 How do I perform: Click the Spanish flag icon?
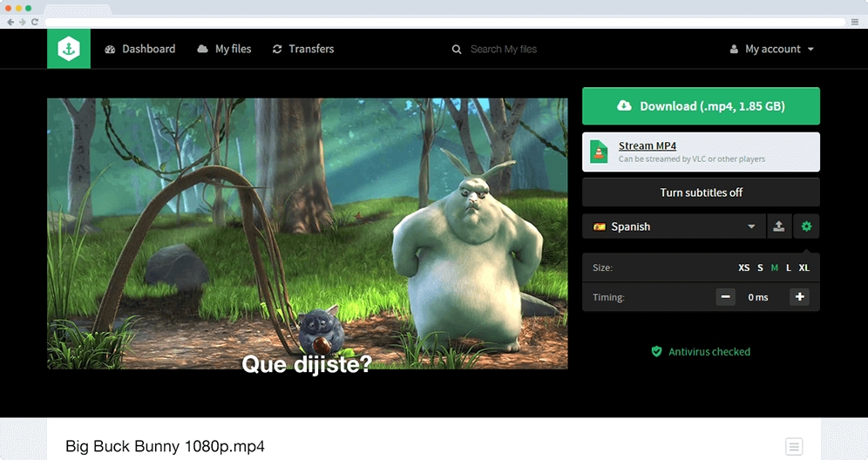pos(599,227)
